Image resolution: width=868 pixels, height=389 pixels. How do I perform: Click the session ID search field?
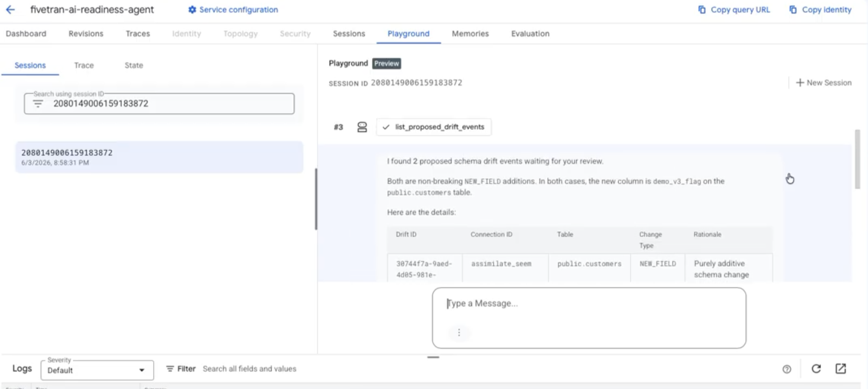click(159, 104)
